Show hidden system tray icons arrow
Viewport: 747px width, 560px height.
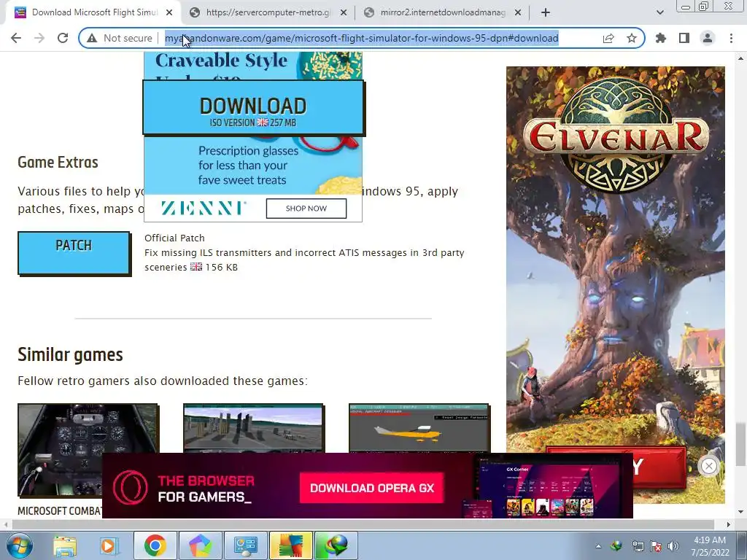(x=598, y=546)
